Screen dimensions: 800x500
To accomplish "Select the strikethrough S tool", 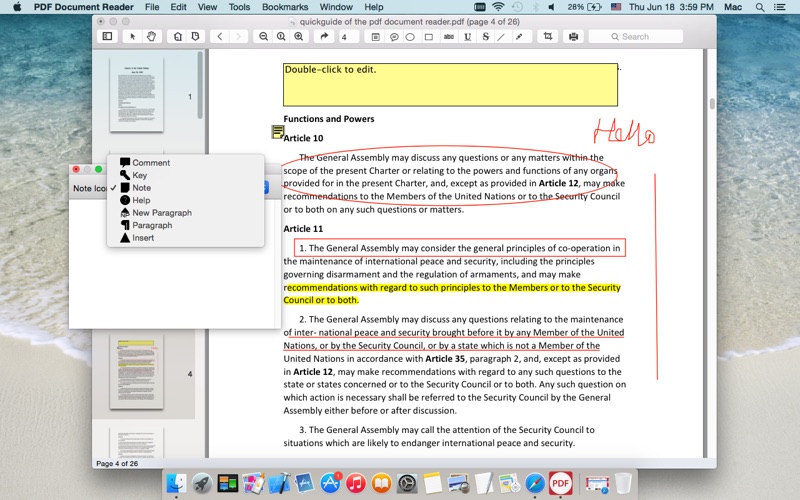I will [486, 37].
